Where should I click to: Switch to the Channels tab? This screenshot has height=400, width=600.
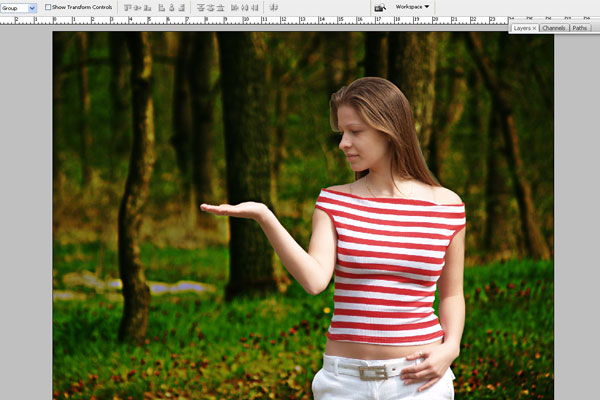(553, 28)
